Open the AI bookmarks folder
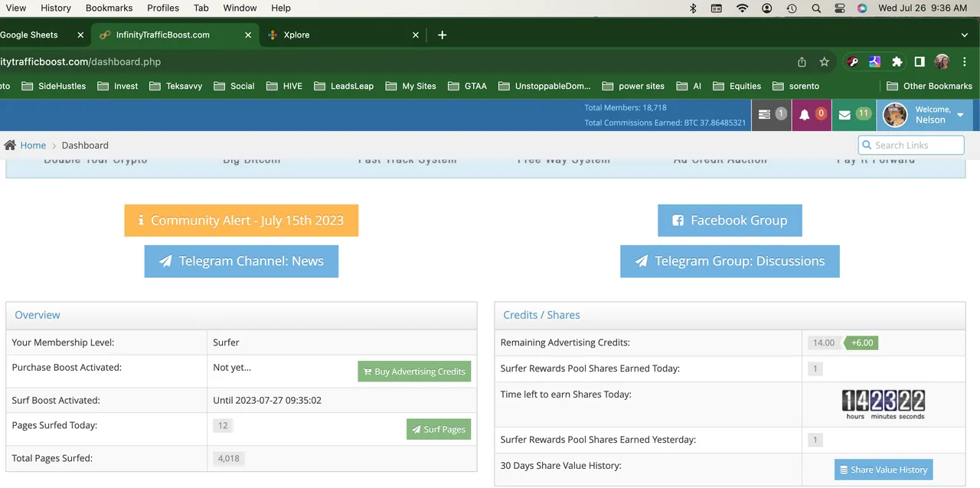 pyautogui.click(x=688, y=86)
